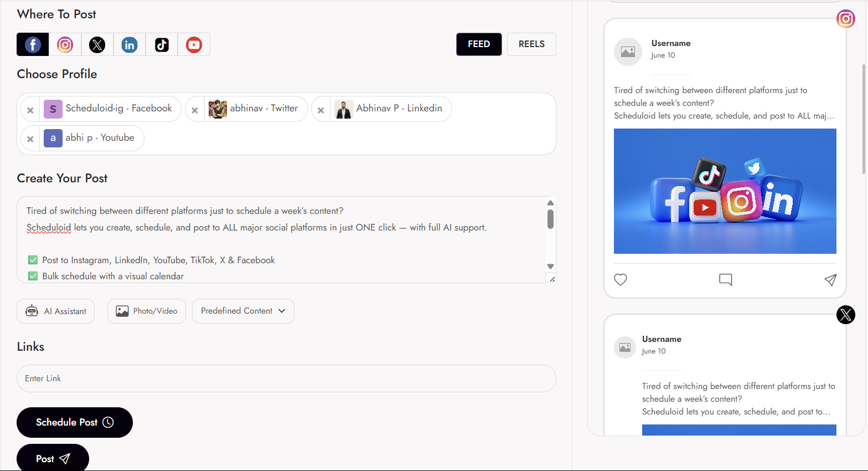868x471 pixels.
Task: Click the post text area scroll down arrow
Action: coord(550,267)
